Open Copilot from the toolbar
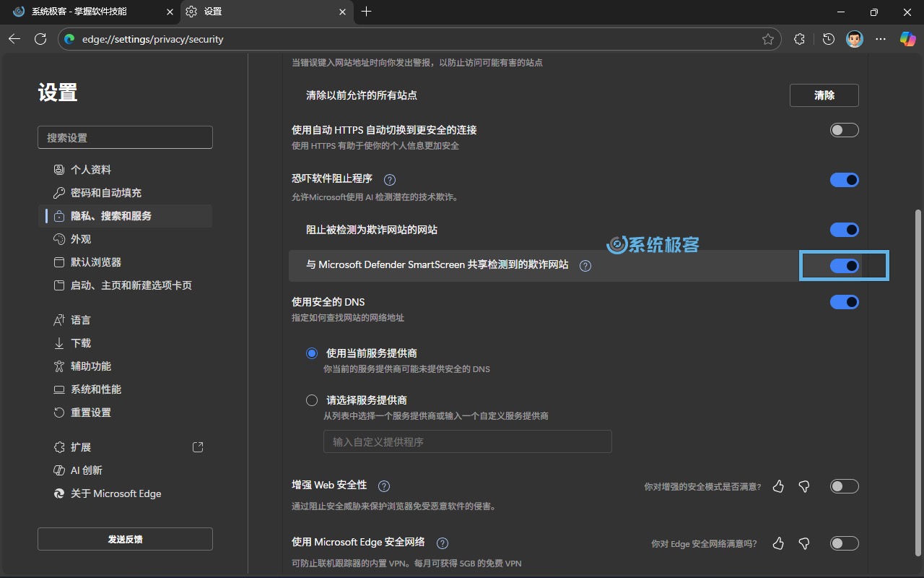Viewport: 924px width, 578px height. point(907,39)
